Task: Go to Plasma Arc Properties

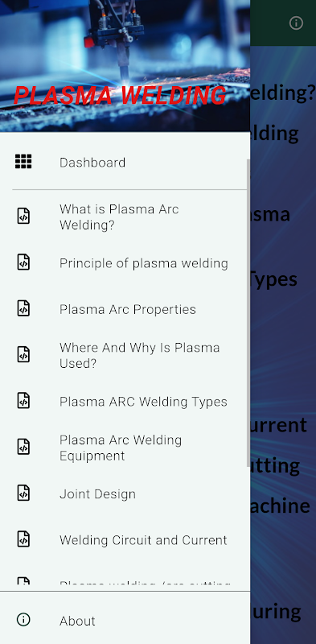Action: [125, 309]
